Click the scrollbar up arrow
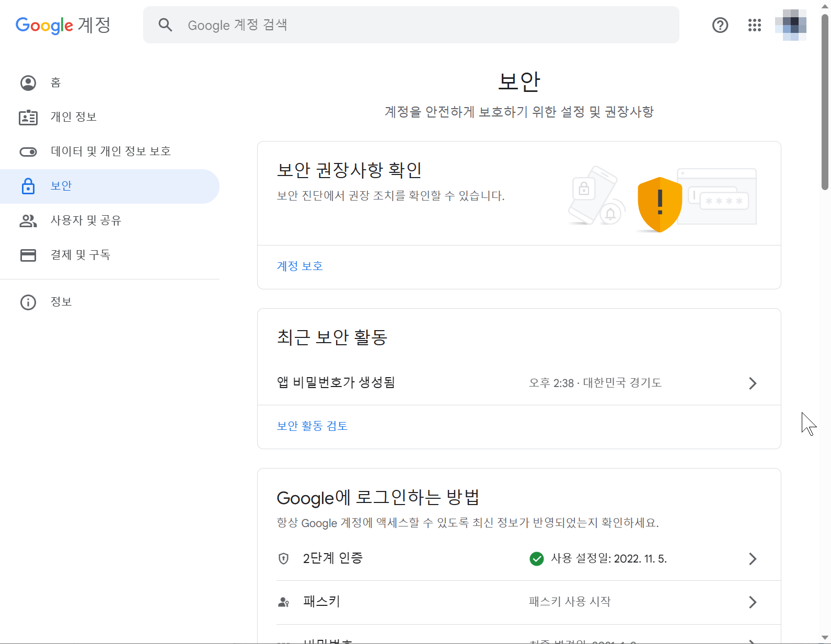Image resolution: width=831 pixels, height=644 pixels. [x=825, y=6]
